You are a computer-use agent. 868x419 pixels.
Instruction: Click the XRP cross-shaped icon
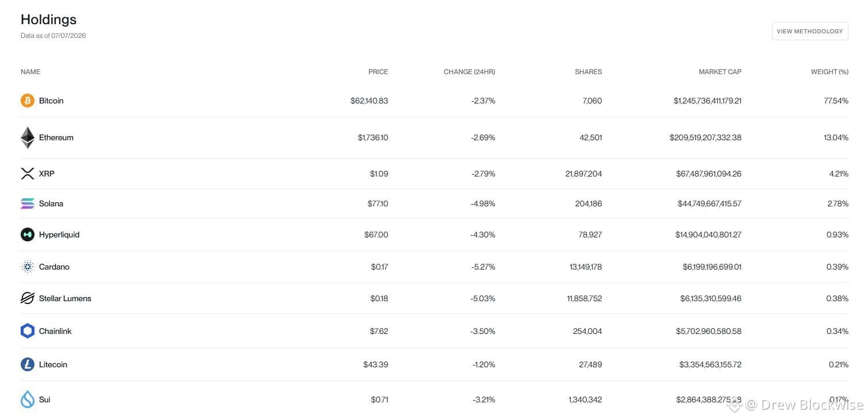28,174
